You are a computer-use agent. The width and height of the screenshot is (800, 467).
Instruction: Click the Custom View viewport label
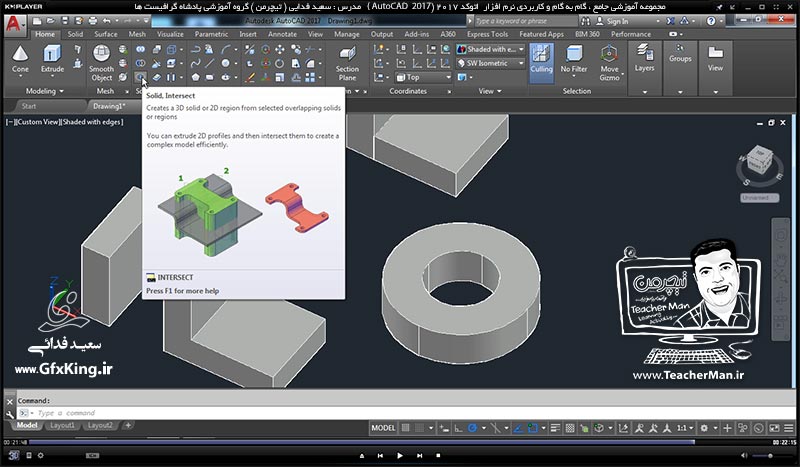[38, 122]
